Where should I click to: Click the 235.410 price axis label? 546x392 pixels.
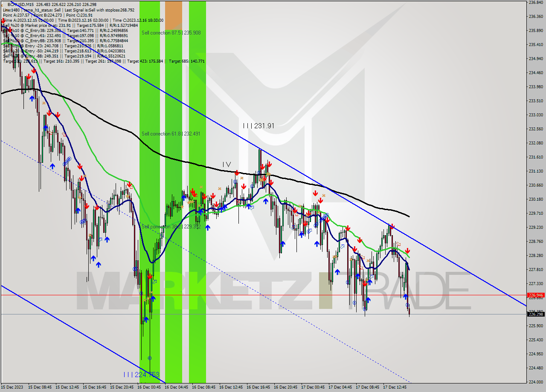click(536, 44)
